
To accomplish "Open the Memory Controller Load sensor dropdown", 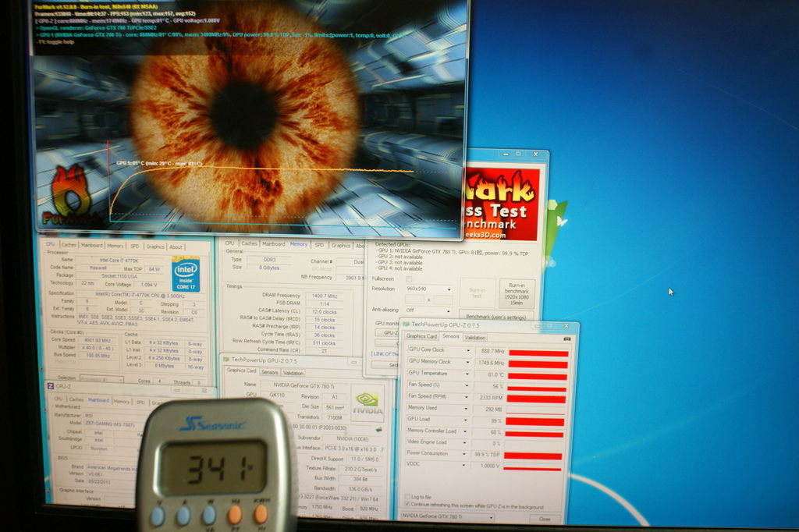I will (464, 431).
